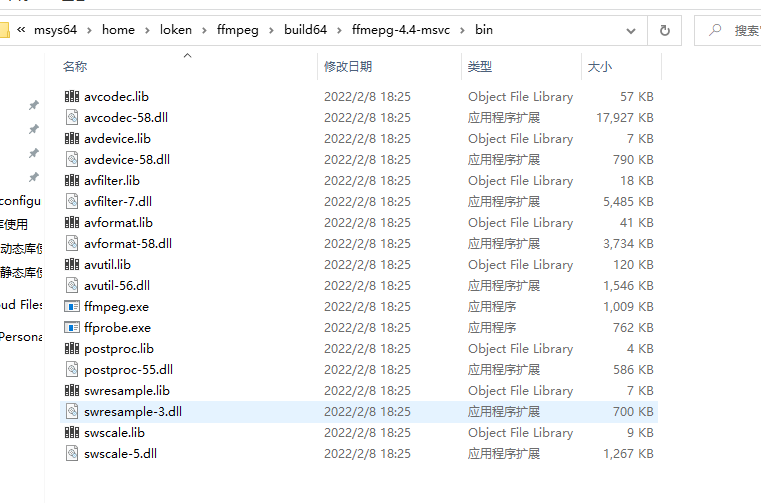Sort files by the 大小 column

coord(600,67)
